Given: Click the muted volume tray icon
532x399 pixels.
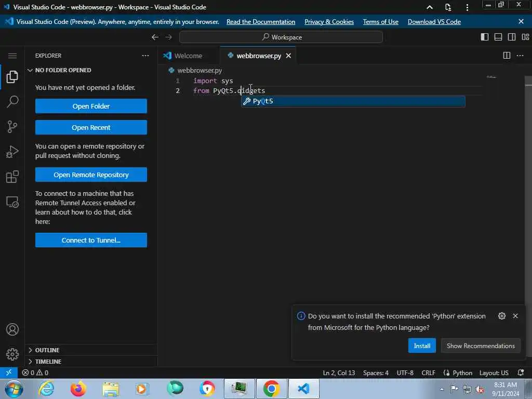Looking at the screenshot, I should (480, 390).
